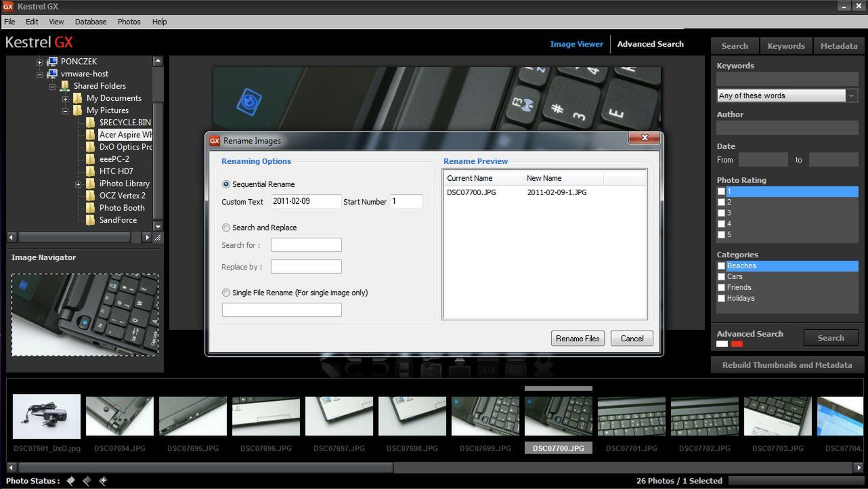This screenshot has width=868, height=489.
Task: Select the Search and Replace option
Action: (x=226, y=228)
